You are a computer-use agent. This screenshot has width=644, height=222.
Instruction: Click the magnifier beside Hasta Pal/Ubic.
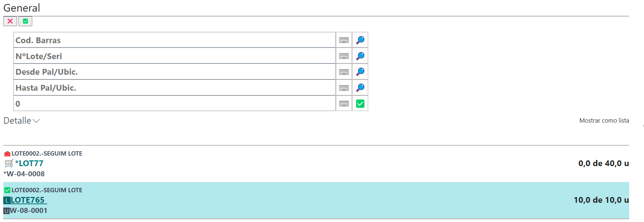(360, 88)
